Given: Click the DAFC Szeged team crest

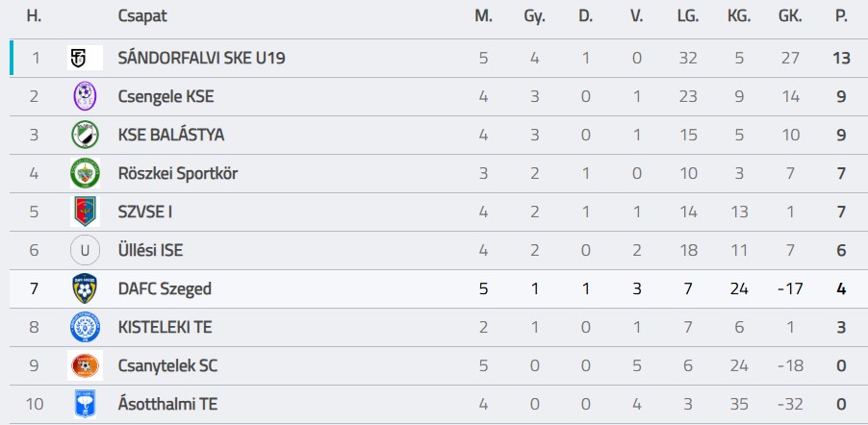Looking at the screenshot, I should pos(85,288).
